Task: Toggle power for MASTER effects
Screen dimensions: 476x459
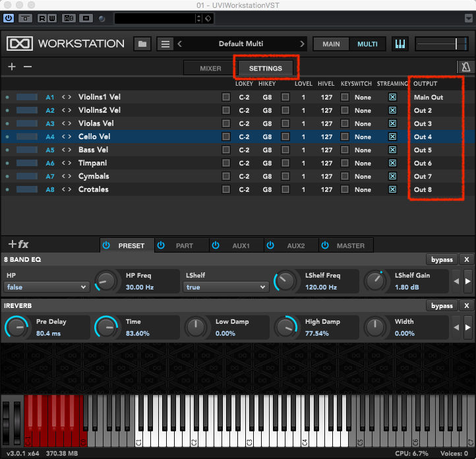Action: 325,245
